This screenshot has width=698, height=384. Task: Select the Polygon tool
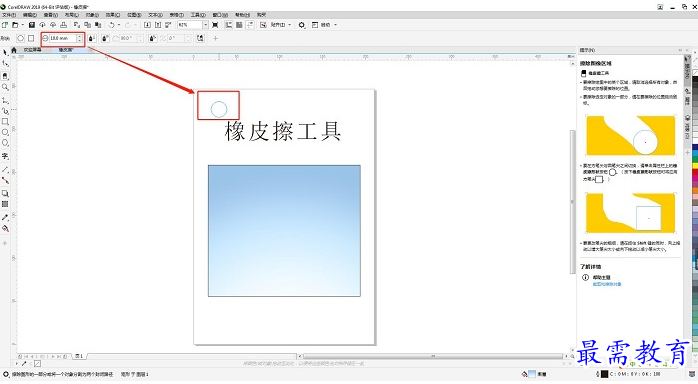5,143
